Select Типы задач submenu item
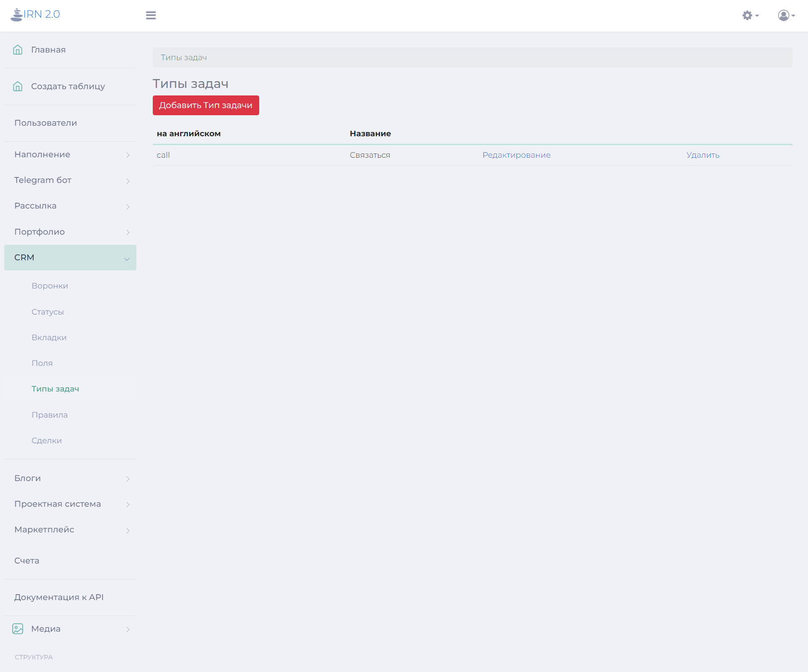The width and height of the screenshot is (808, 672). 55,389
